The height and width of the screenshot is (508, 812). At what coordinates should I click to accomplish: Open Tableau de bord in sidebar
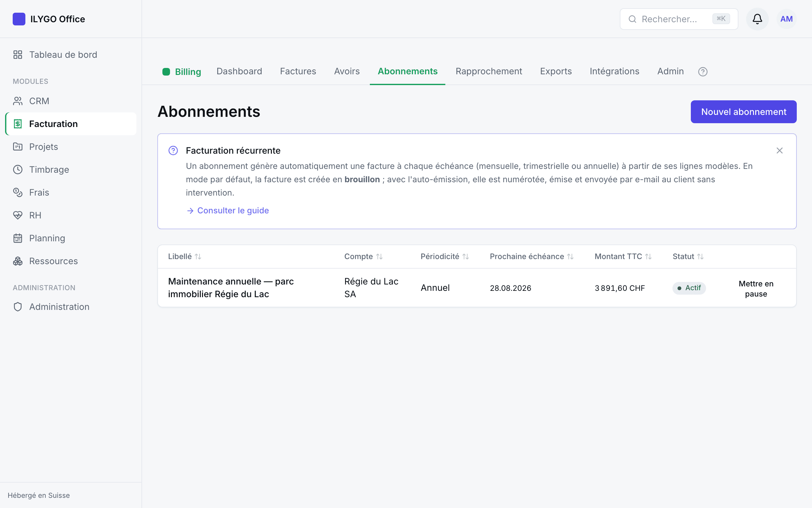coord(71,55)
